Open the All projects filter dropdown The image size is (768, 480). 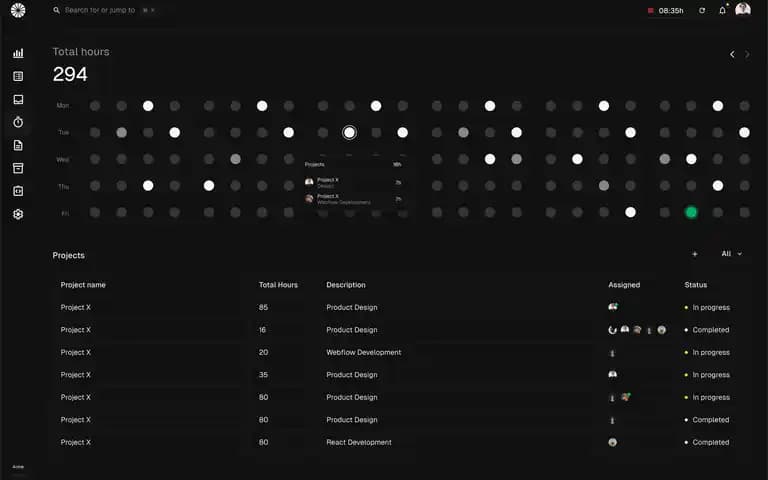tap(731, 254)
